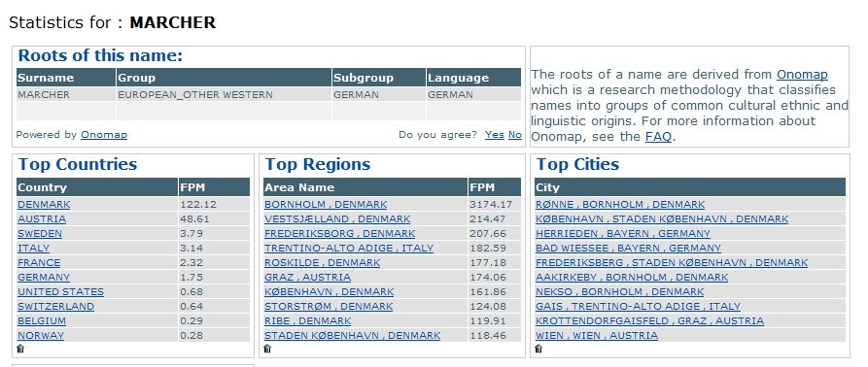The height and width of the screenshot is (367, 868).
Task: Select KROTTENDORFGAISFELD, GRAZ city link
Action: [649, 320]
